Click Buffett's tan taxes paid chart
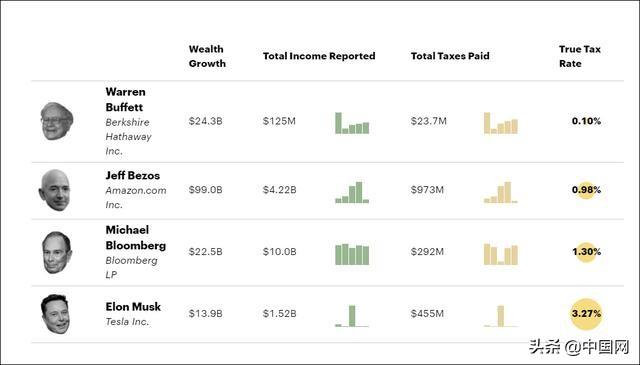The height and width of the screenshot is (365, 640). pos(501,123)
